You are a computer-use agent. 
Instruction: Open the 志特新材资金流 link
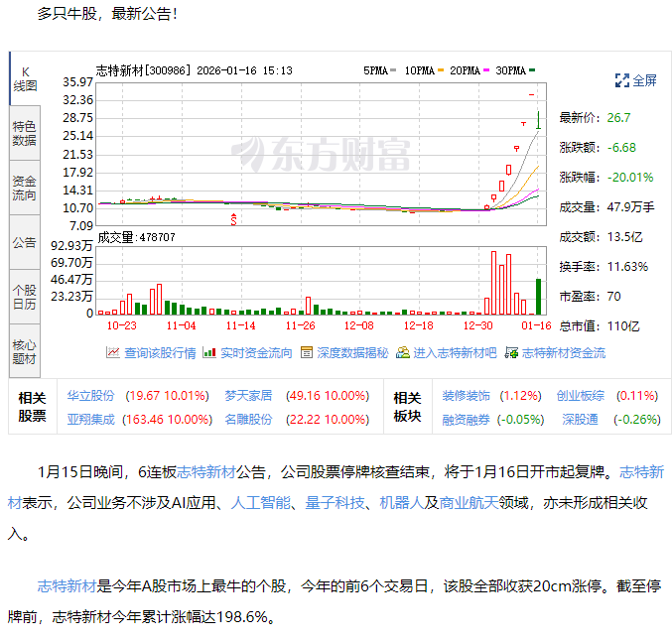coord(564,353)
